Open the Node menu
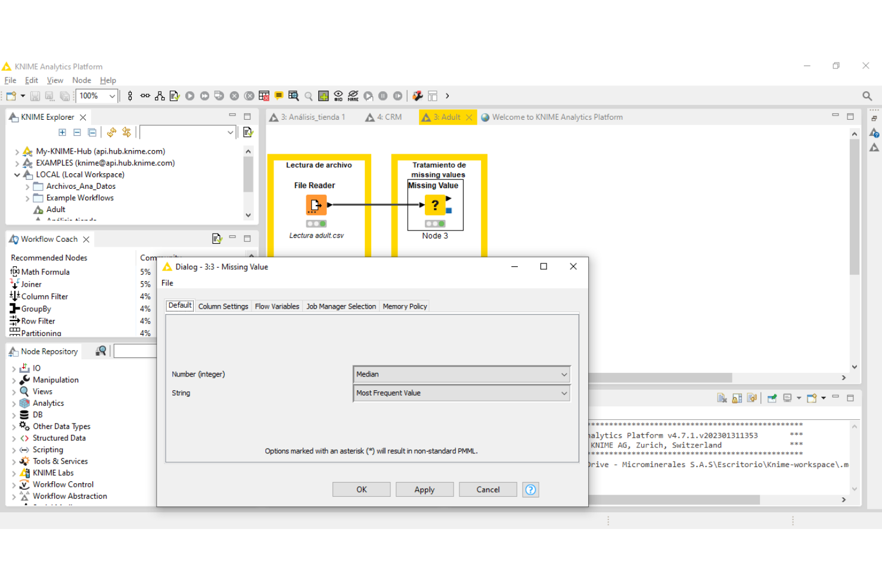 pyautogui.click(x=82, y=80)
